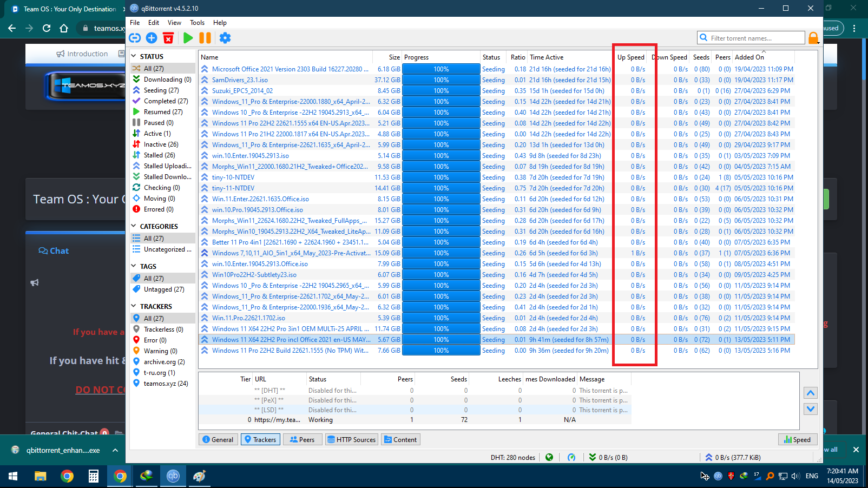The height and width of the screenshot is (488, 868).
Task: Open Calculator from Windows taskbar
Action: [94, 476]
